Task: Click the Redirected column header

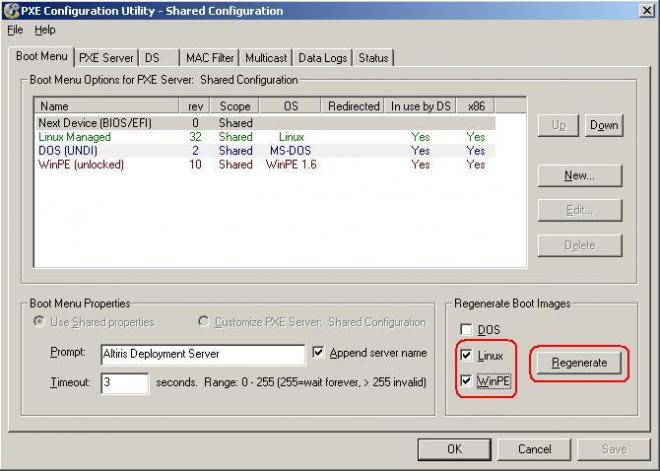Action: [x=354, y=106]
